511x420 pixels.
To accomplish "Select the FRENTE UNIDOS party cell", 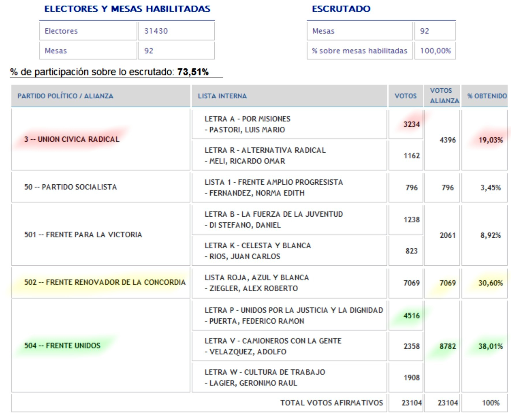I will [62, 346].
